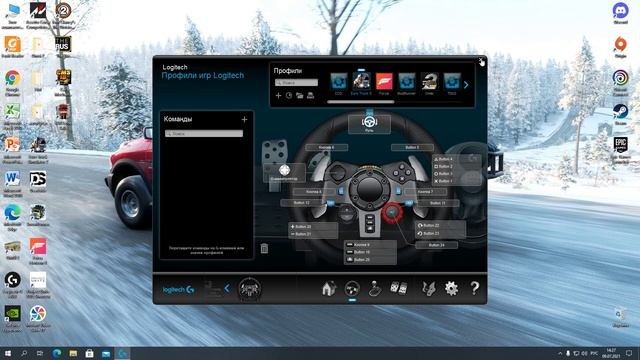This screenshot has height=360, width=640.
Task: Select the Button 10 assignment row
Action: 371,252
